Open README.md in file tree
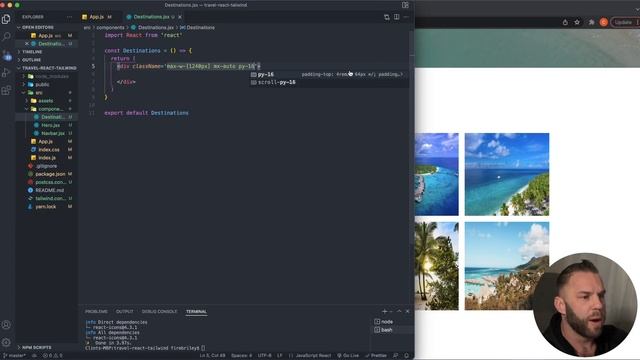Viewport: 640px width, 360px height. [x=49, y=191]
